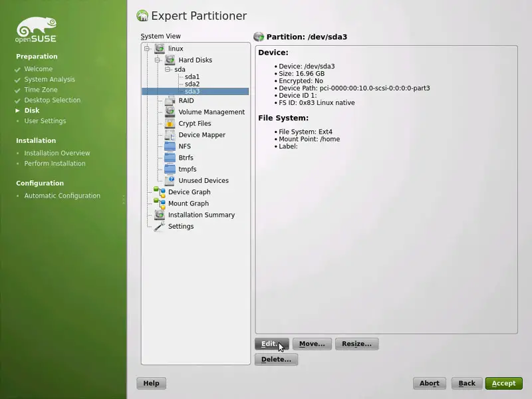Screen dimensions: 532x399
Task: Collapse the sda disk node
Action: click(x=168, y=69)
